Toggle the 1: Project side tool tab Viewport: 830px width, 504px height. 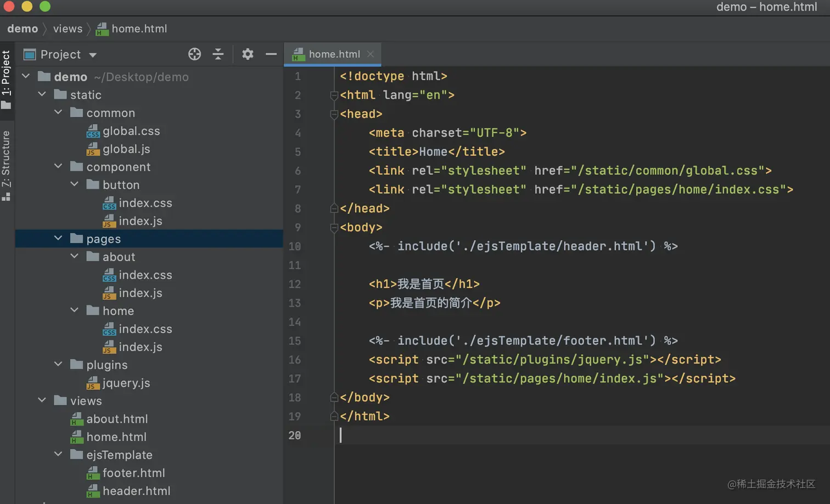6,80
